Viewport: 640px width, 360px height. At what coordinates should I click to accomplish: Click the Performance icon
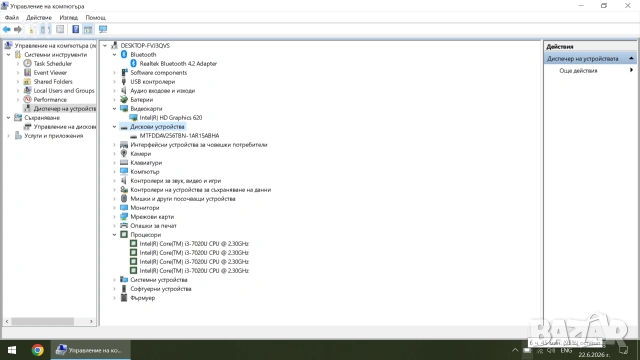coord(27,100)
